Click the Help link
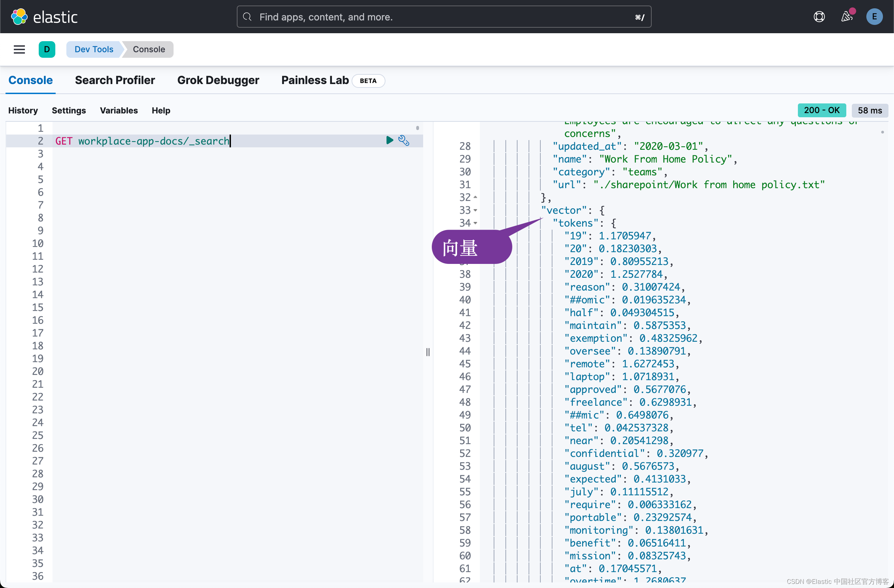The height and width of the screenshot is (588, 894). (161, 110)
